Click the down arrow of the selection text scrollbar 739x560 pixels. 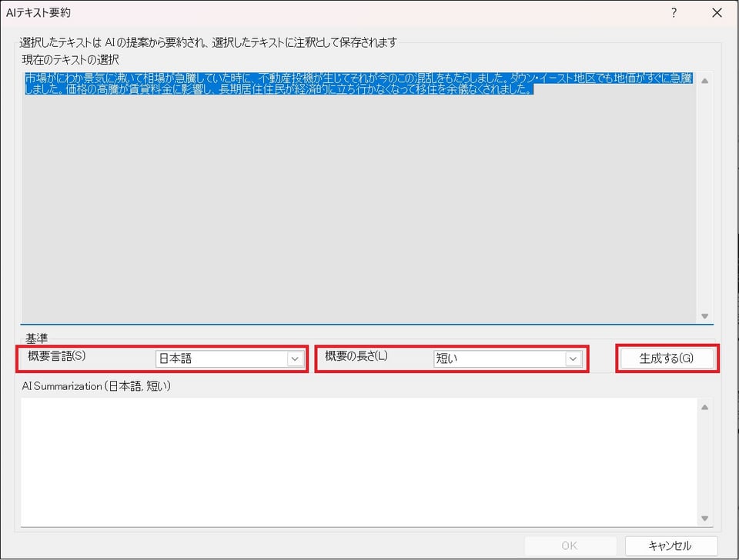tap(704, 316)
